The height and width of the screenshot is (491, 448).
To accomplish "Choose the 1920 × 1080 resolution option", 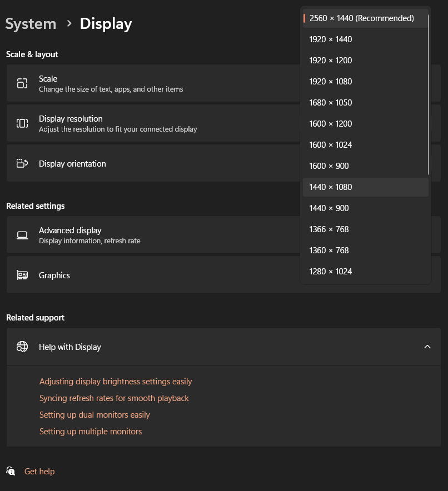I will point(331,82).
